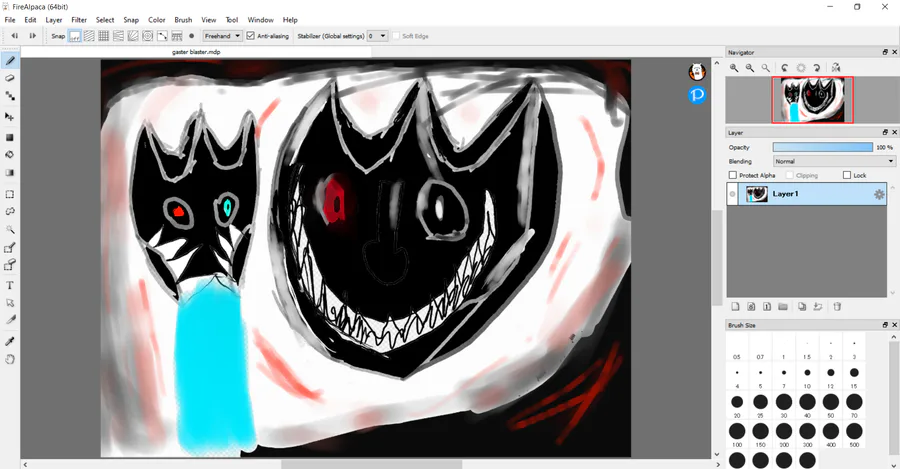Select the Magic Wand tool

(10, 229)
